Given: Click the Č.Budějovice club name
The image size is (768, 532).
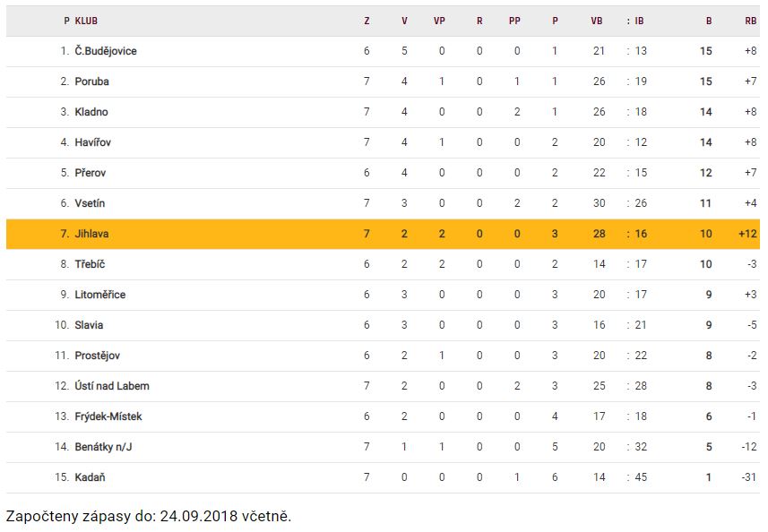Looking at the screenshot, I should click(x=106, y=51).
